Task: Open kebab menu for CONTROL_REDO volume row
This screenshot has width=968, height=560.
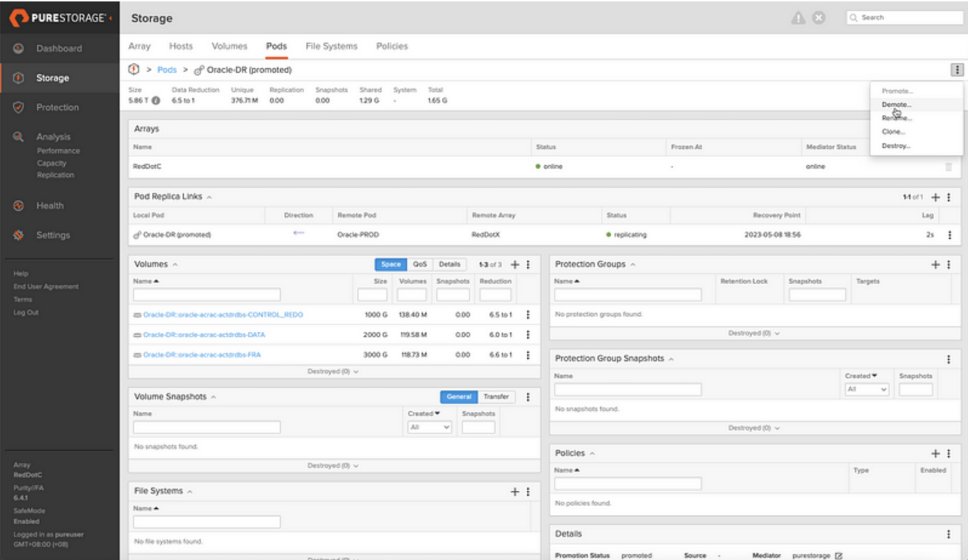Action: pos(528,315)
